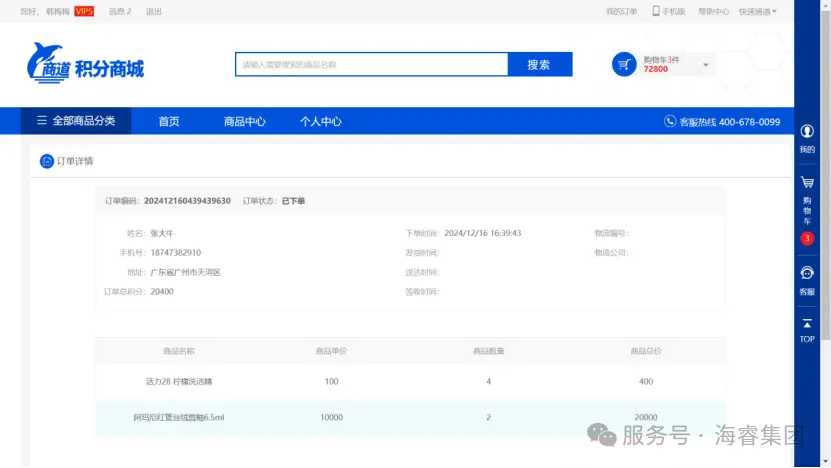
Task: Click the 订单详情 section icon
Action: coord(47,161)
